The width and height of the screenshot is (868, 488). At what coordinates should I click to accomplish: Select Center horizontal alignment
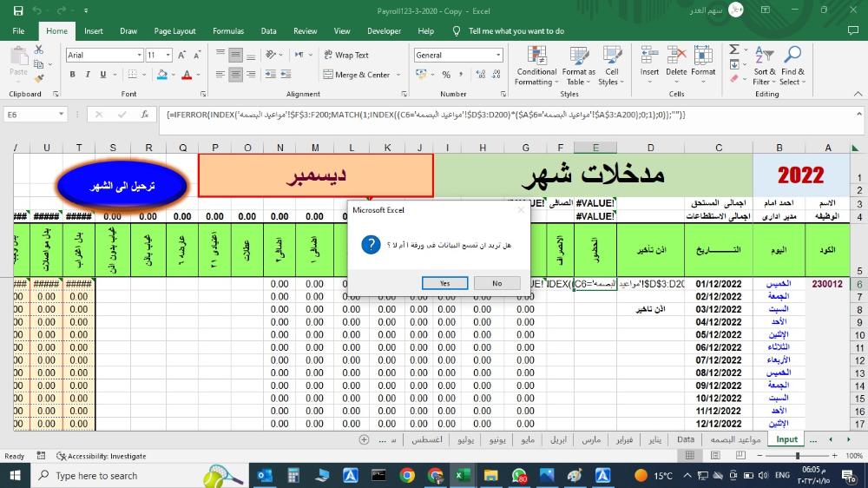coord(235,74)
